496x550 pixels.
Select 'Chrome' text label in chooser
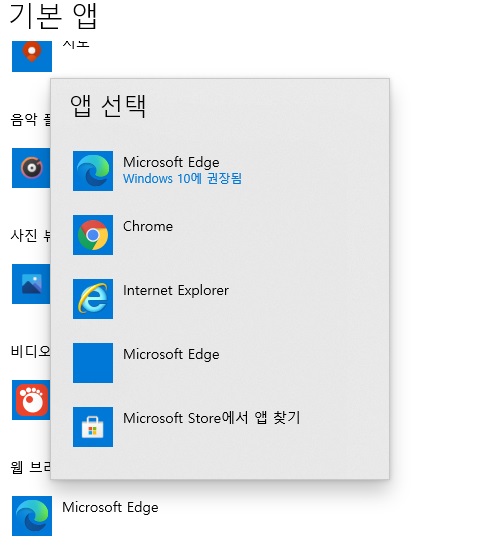click(x=148, y=226)
